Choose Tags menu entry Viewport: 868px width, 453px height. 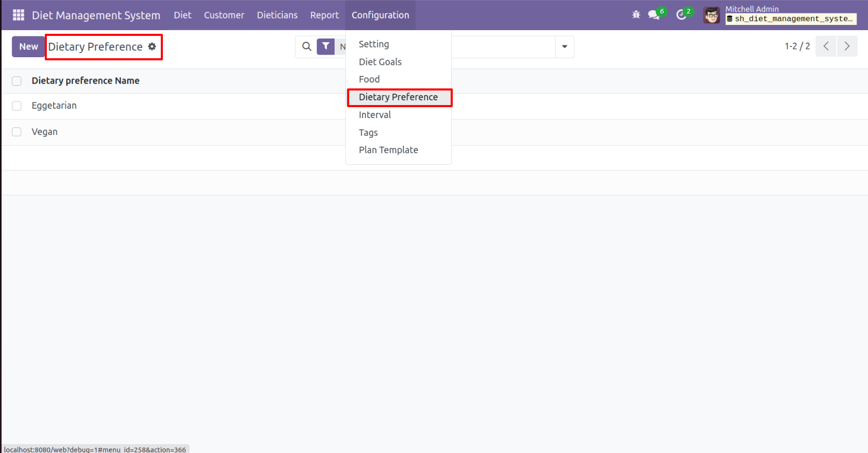[x=399, y=133]
